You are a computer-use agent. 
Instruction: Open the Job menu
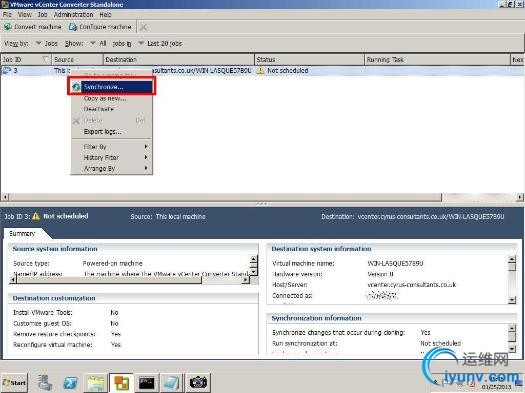pos(43,15)
